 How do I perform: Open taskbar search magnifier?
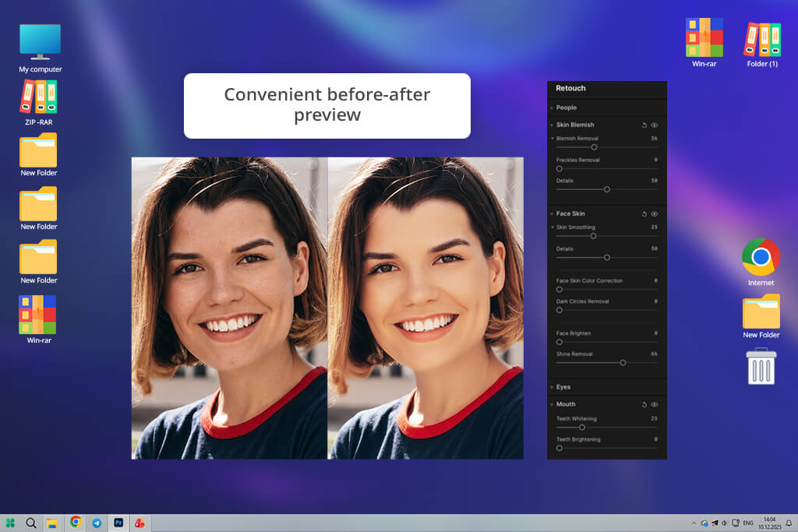tap(31, 523)
